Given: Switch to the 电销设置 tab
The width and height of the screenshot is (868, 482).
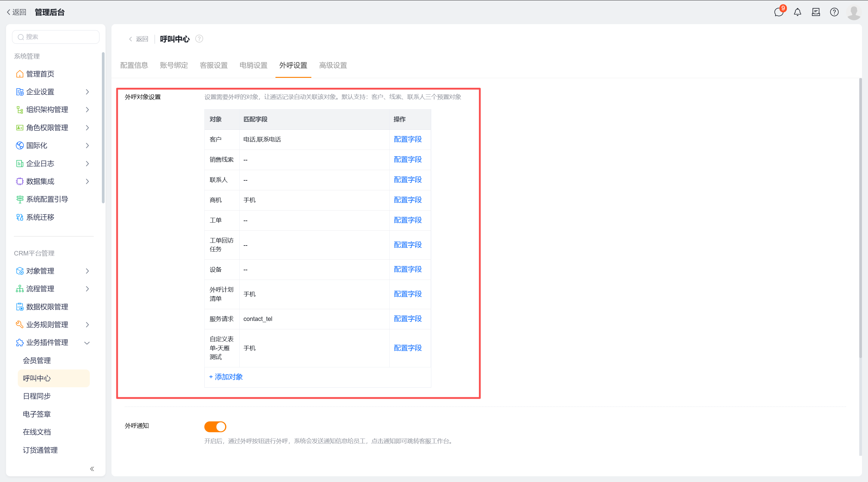Looking at the screenshot, I should [x=253, y=65].
